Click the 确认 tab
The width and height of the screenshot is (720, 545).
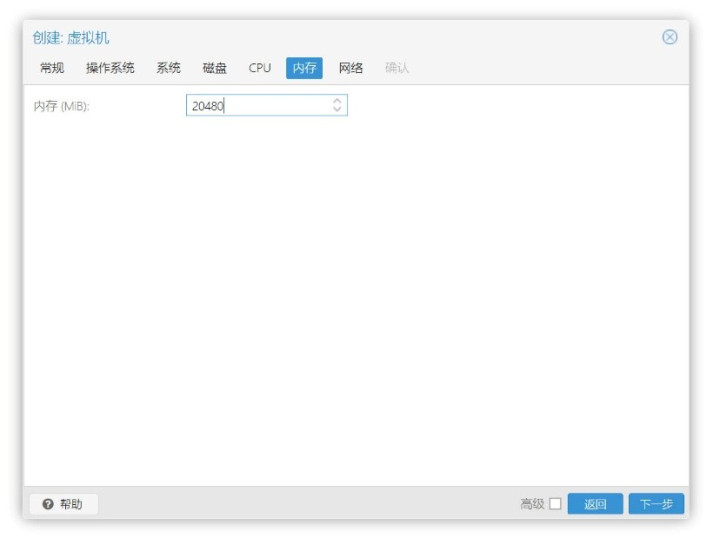click(397, 68)
